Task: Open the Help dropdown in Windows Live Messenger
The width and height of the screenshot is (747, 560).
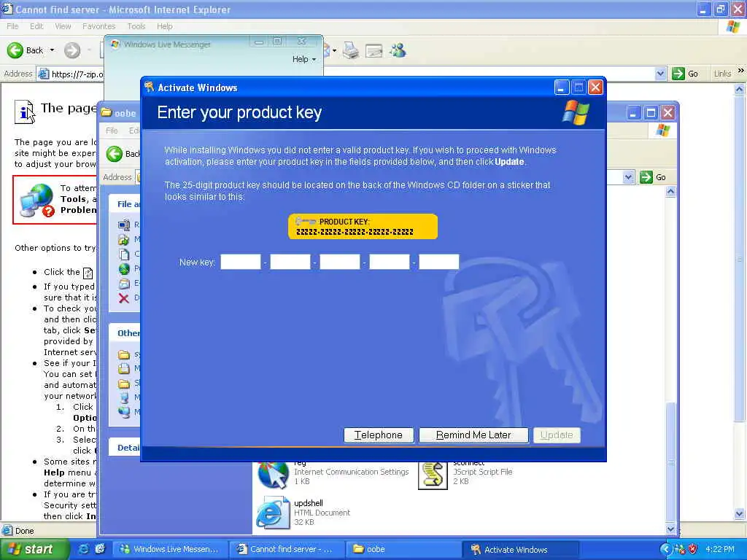Action: (x=304, y=59)
